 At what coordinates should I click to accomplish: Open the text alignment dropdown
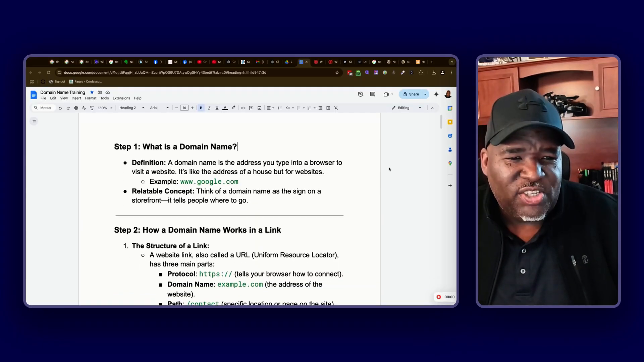pyautogui.click(x=270, y=108)
